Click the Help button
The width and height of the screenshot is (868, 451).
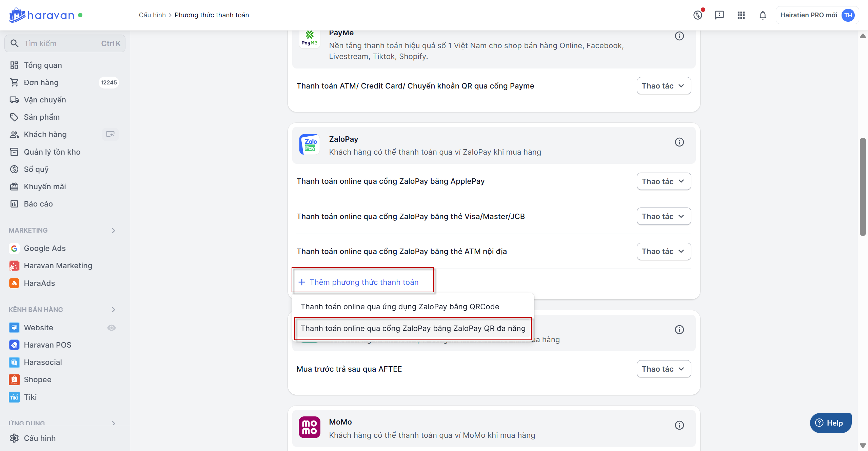coord(830,423)
